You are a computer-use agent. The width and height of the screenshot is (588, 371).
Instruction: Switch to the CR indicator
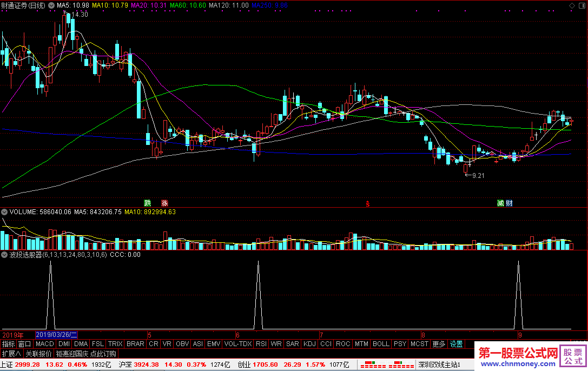coord(154,344)
